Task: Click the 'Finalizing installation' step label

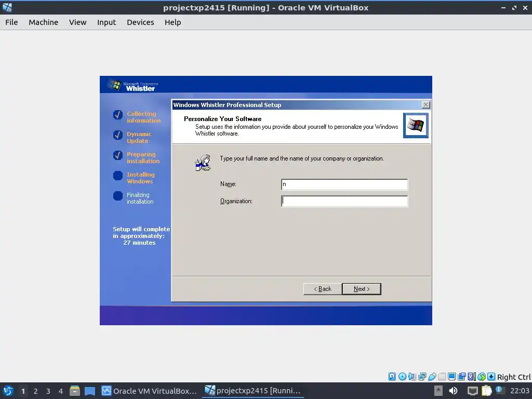Action: click(x=140, y=198)
